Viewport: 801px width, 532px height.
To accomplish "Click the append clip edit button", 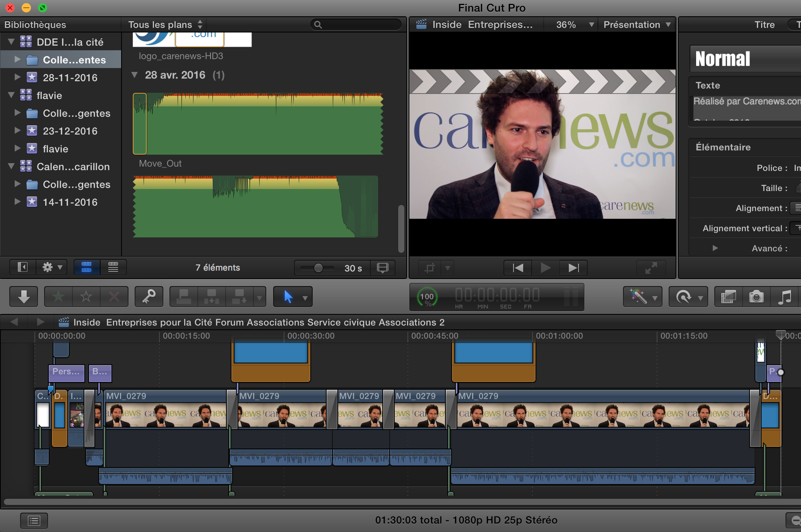I will tap(240, 297).
